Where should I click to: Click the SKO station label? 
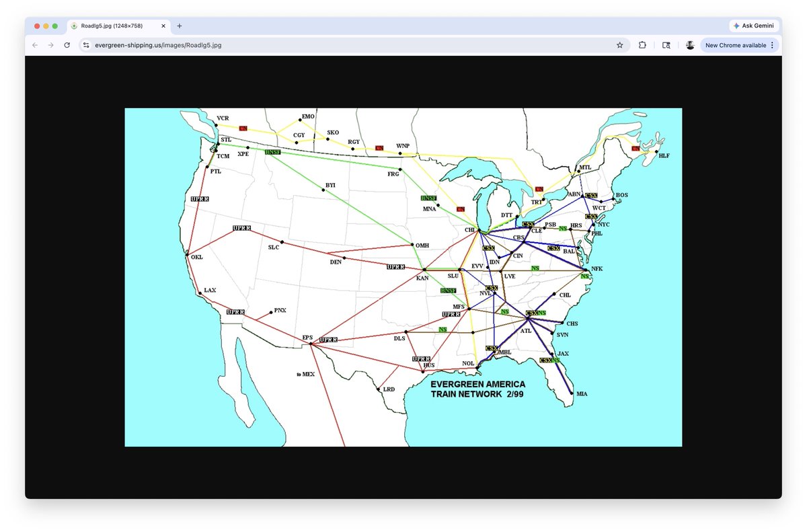point(333,132)
